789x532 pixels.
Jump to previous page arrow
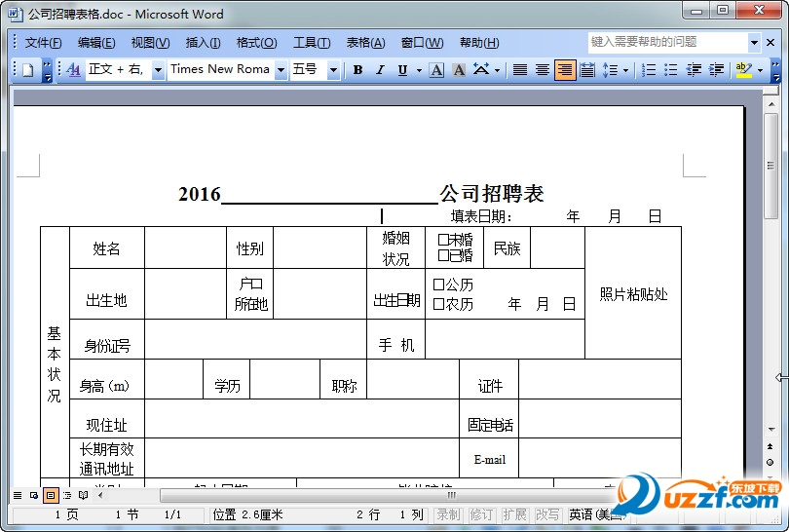click(770, 446)
